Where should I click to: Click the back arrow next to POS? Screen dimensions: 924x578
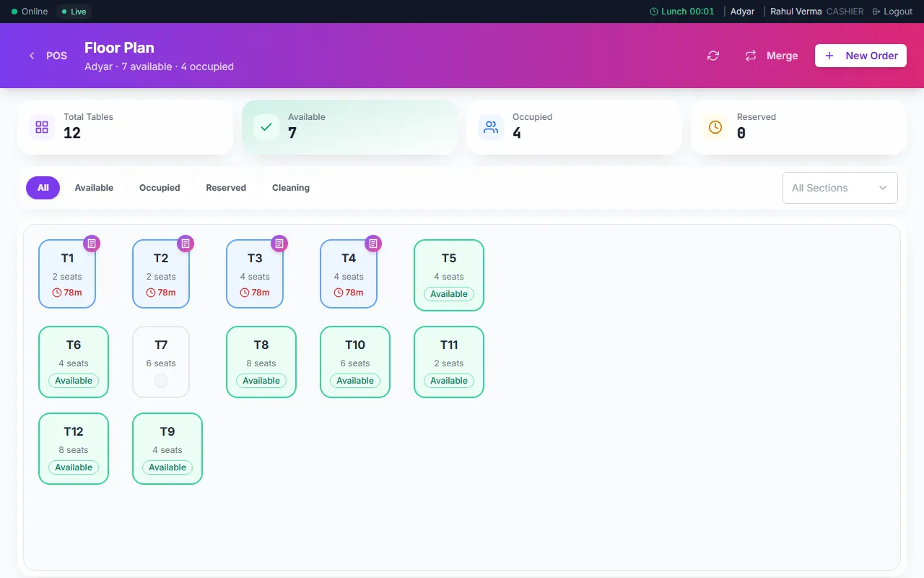click(x=32, y=56)
